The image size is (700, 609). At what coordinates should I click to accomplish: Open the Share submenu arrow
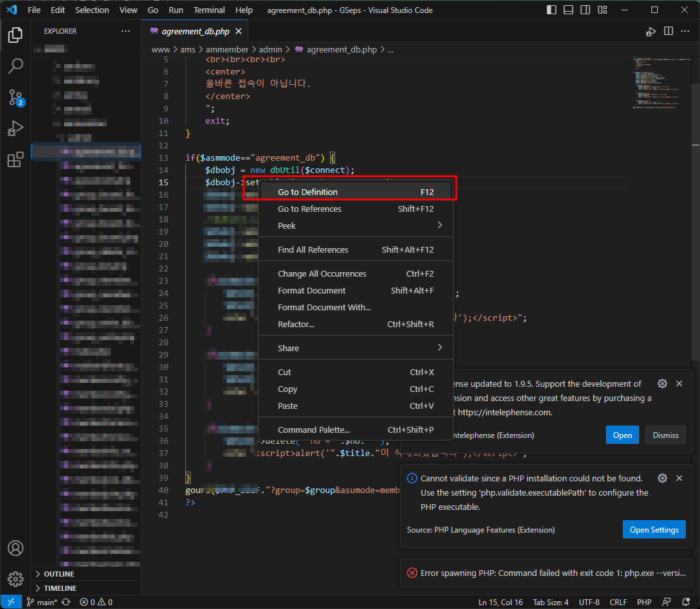coord(439,347)
